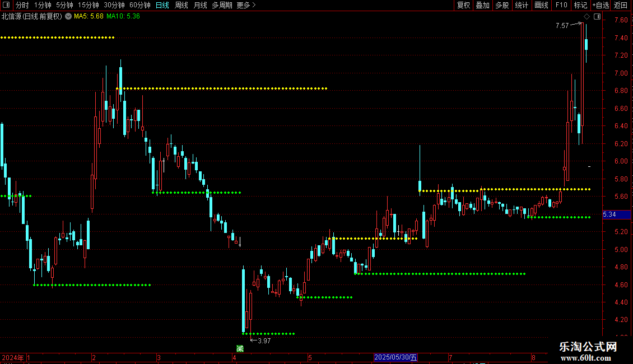Click month 8 on the time axis
The image size is (633, 364).
click(534, 357)
